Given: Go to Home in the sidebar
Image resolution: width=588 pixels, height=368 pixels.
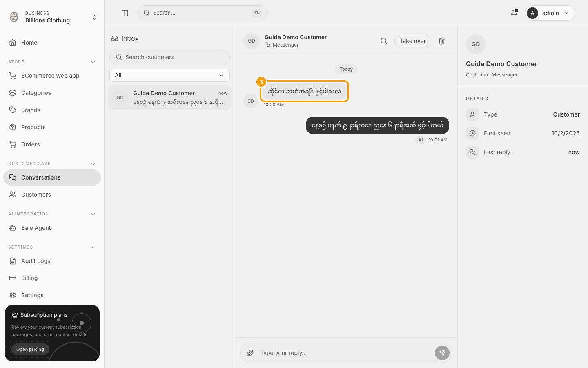Looking at the screenshot, I should coord(52,43).
